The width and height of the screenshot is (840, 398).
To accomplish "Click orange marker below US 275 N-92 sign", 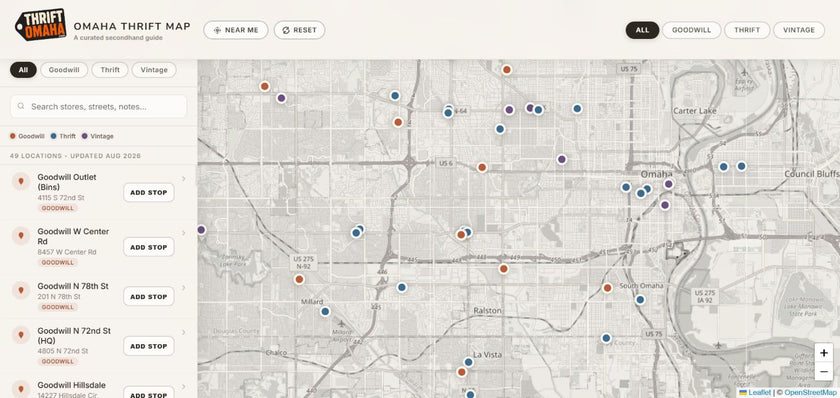I will click(299, 279).
